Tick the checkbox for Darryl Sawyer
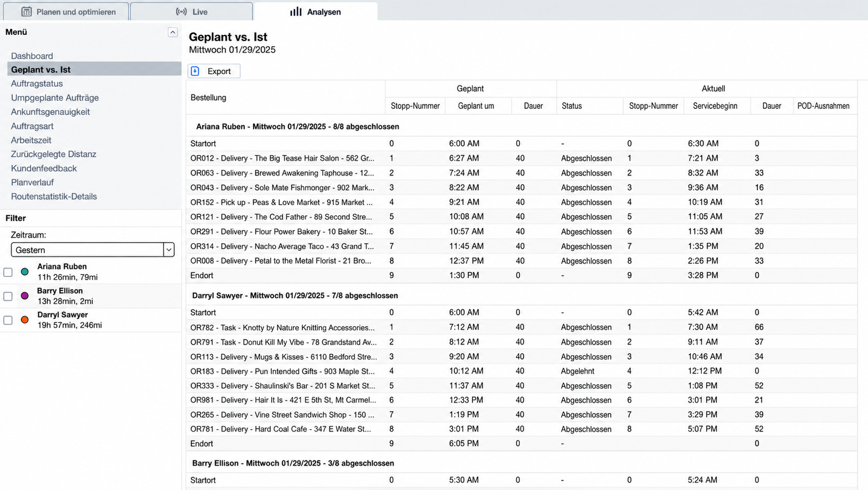Viewport: 868px width, 490px height. 8,320
